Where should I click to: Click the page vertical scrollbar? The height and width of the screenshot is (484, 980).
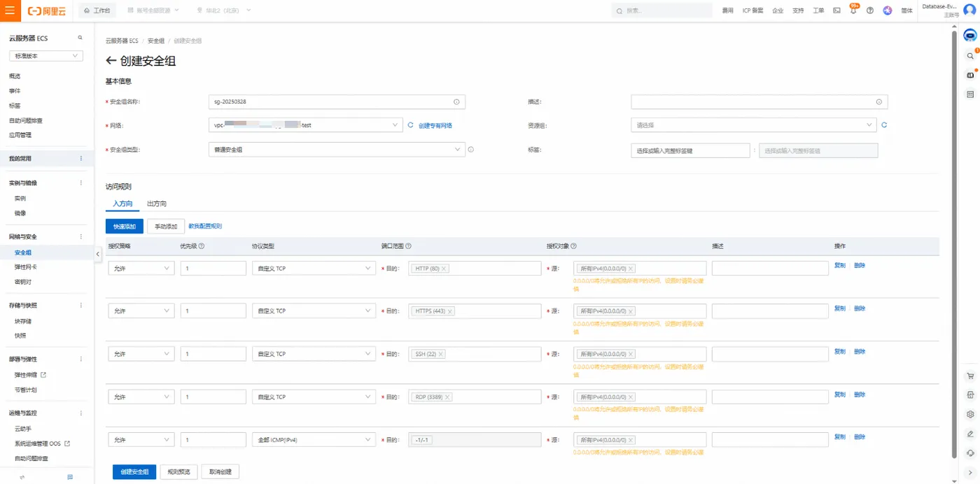point(955,245)
